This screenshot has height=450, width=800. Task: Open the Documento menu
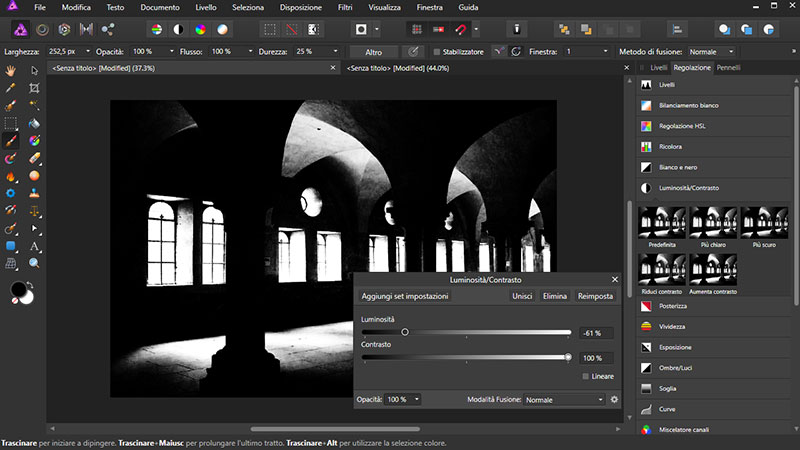160,7
